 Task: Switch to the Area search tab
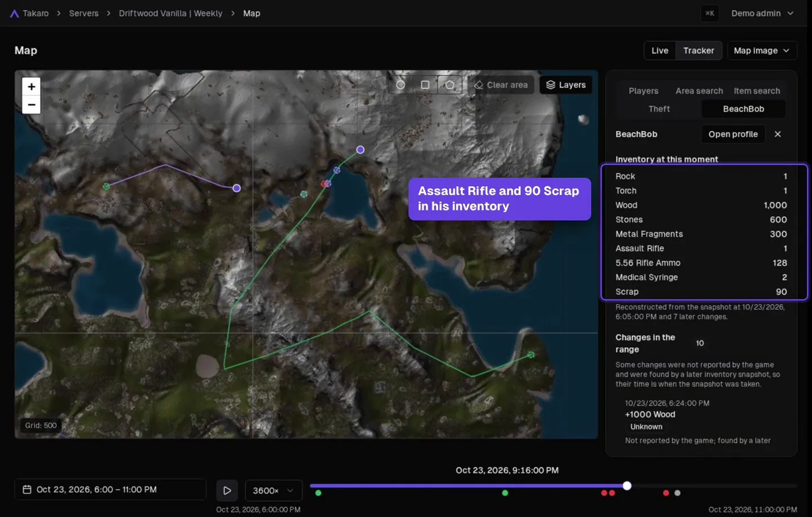[x=699, y=91]
